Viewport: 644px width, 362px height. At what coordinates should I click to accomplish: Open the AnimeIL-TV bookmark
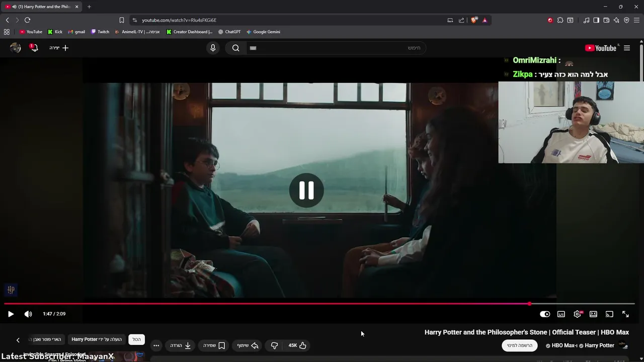[x=137, y=32]
